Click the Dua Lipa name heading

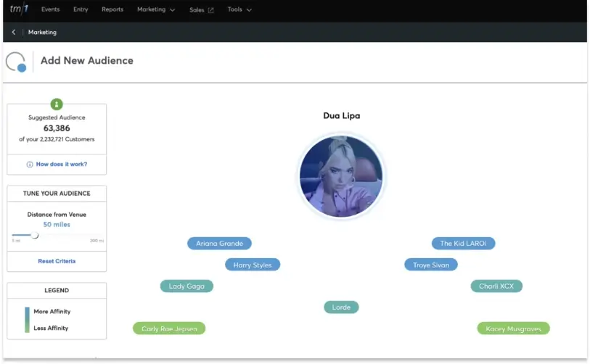click(341, 116)
